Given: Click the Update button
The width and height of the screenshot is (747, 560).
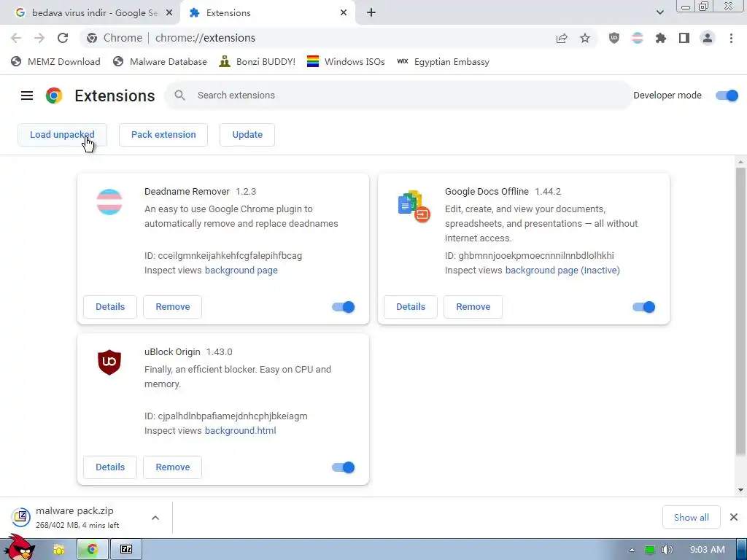Looking at the screenshot, I should [x=247, y=135].
